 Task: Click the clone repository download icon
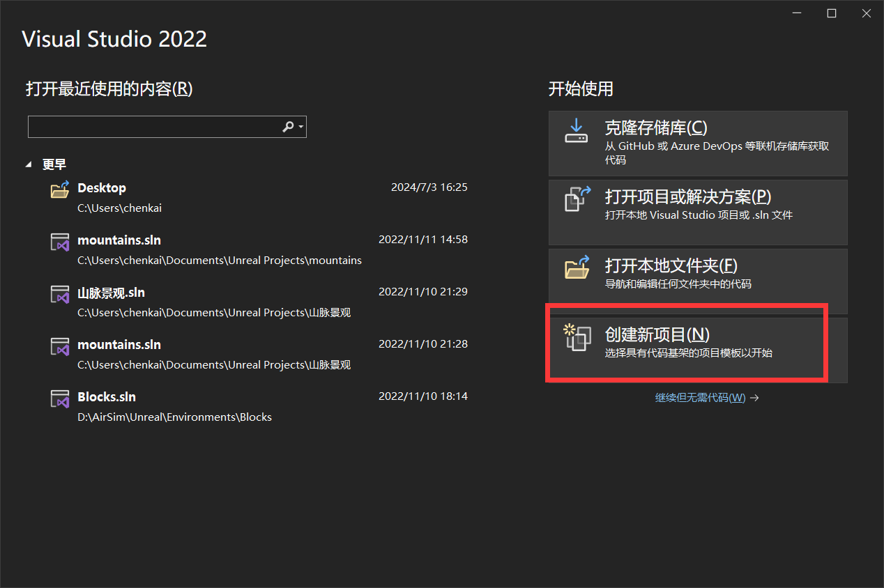[x=576, y=131]
